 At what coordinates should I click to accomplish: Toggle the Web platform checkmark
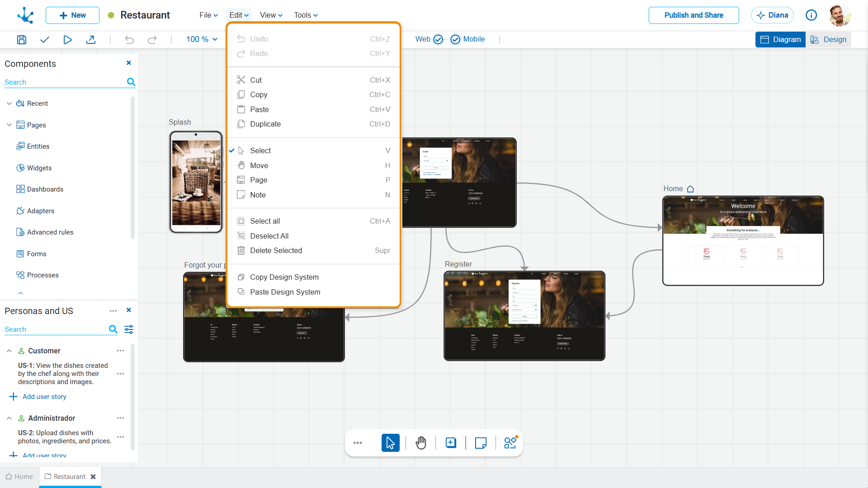438,39
